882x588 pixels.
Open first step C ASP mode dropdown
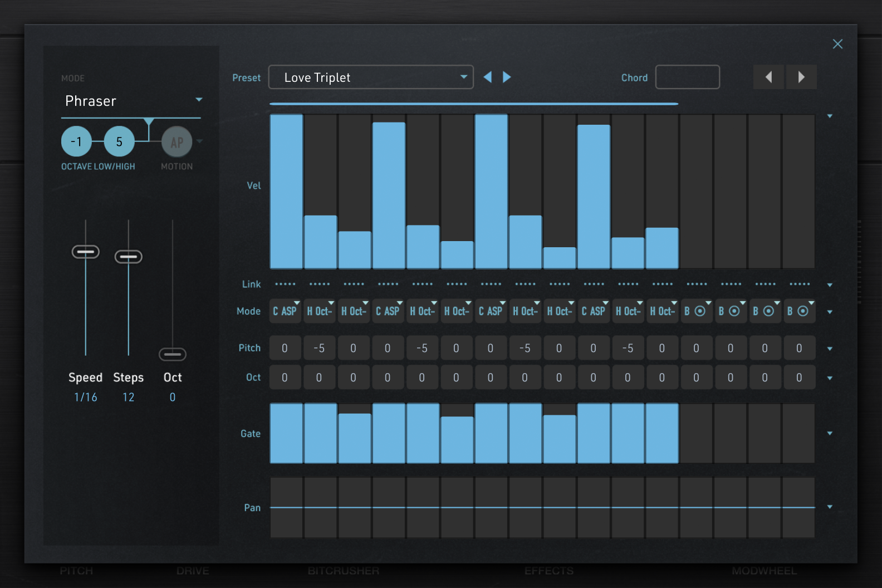coord(286,311)
